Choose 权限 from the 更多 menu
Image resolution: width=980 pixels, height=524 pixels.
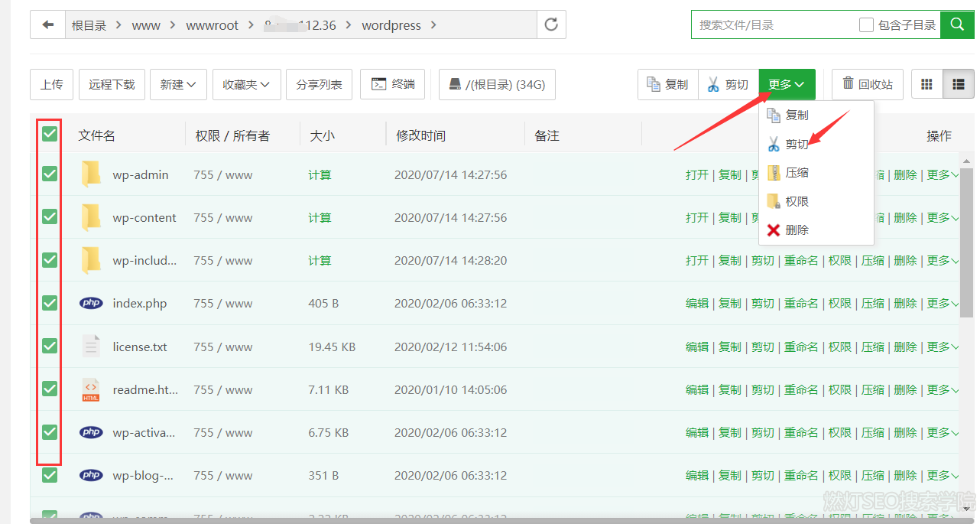[x=816, y=202]
